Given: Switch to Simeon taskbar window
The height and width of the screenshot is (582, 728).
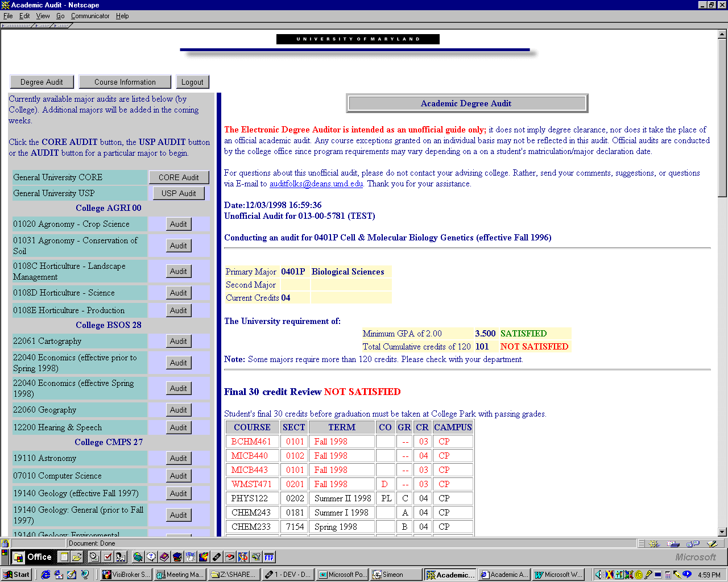Looking at the screenshot, I should 396,575.
